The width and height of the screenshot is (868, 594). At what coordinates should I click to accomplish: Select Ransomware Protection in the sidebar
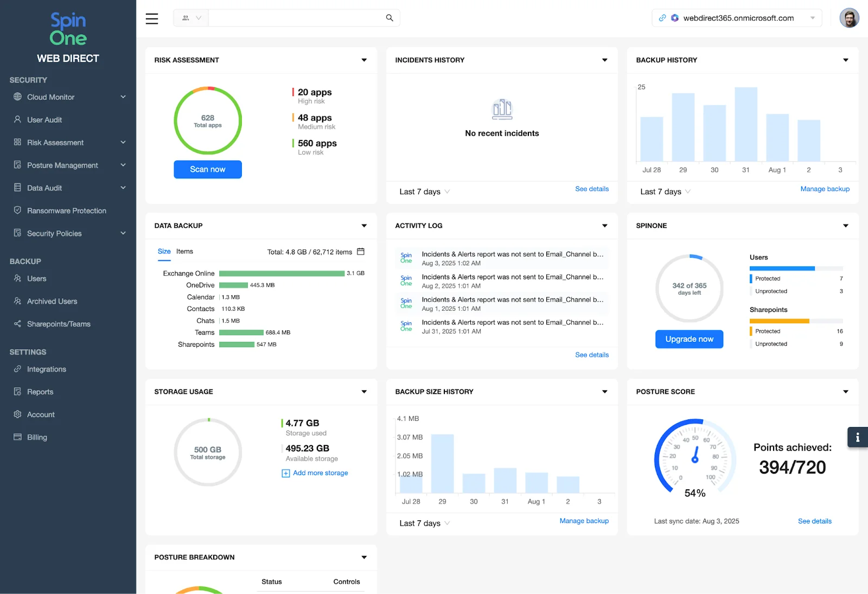tap(66, 210)
